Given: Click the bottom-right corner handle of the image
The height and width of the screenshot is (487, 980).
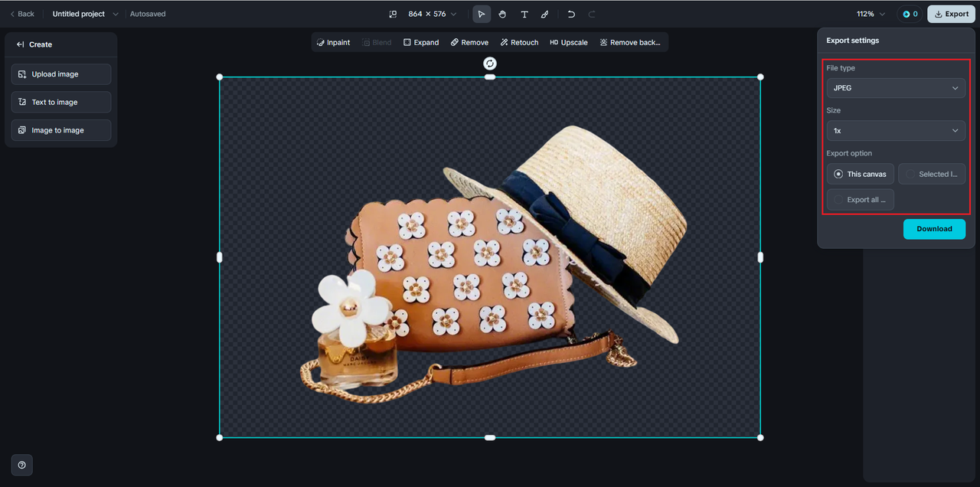Looking at the screenshot, I should pyautogui.click(x=760, y=437).
